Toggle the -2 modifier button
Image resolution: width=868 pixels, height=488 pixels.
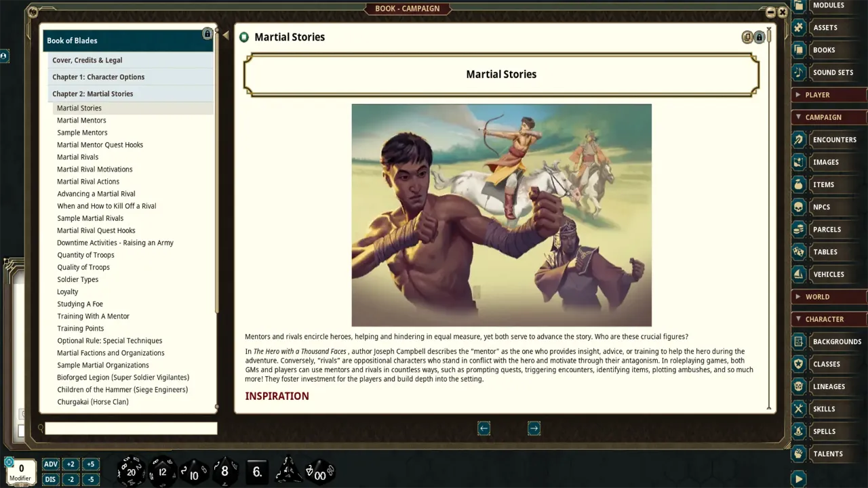[x=71, y=479]
